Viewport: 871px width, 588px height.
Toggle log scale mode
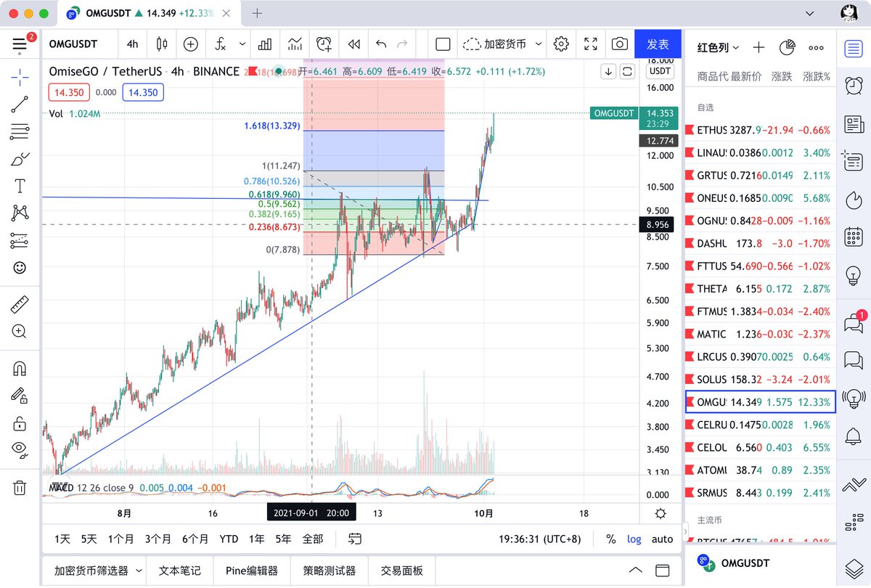[634, 539]
